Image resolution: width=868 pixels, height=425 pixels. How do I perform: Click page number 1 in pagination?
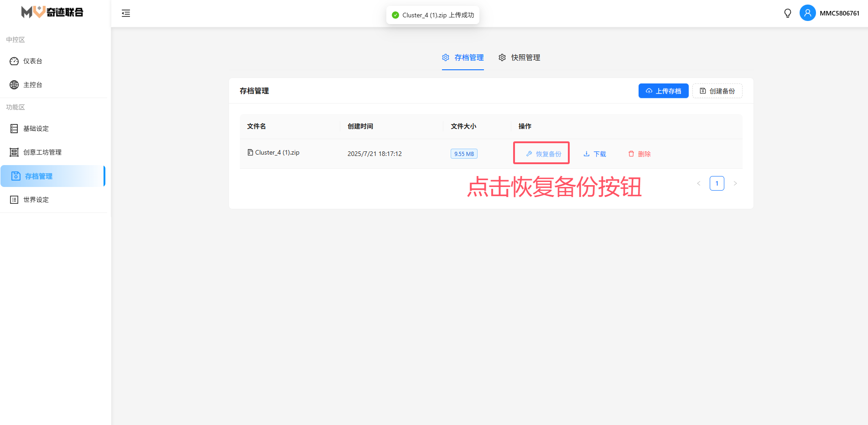click(717, 183)
